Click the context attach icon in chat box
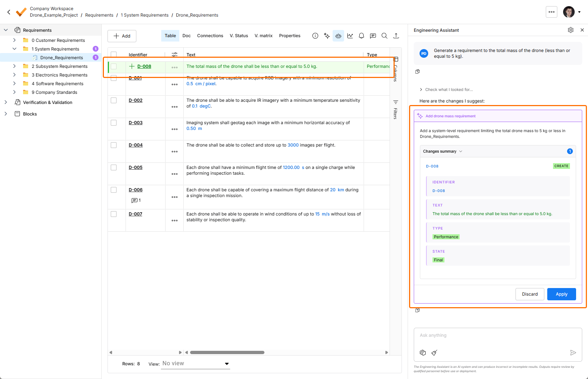Viewport: 588px width, 379px height. click(x=423, y=353)
